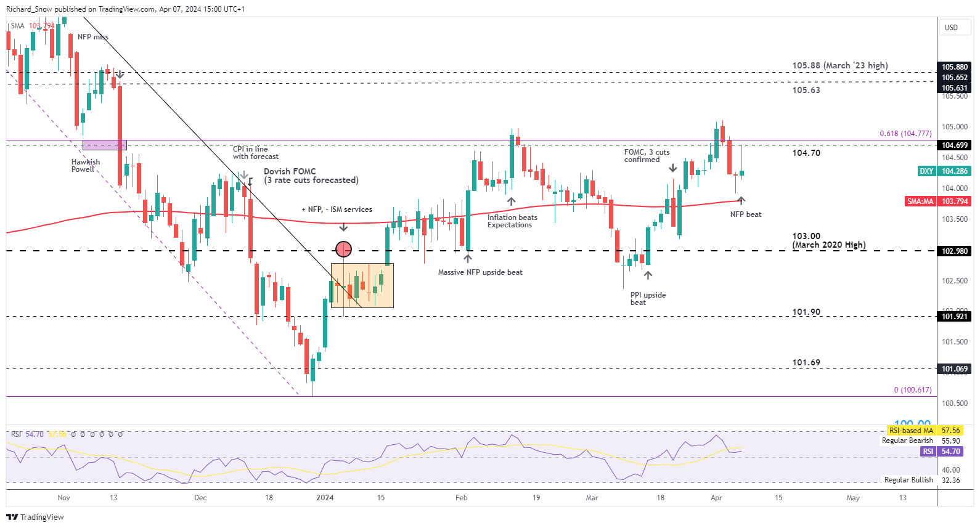Click the Fibonacci '0 (100.617)' label

click(x=913, y=390)
